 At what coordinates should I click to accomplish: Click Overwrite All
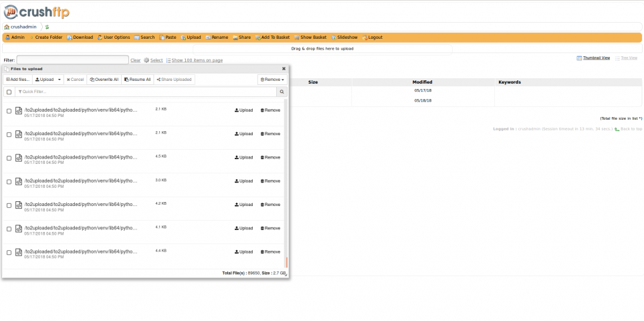pos(104,80)
